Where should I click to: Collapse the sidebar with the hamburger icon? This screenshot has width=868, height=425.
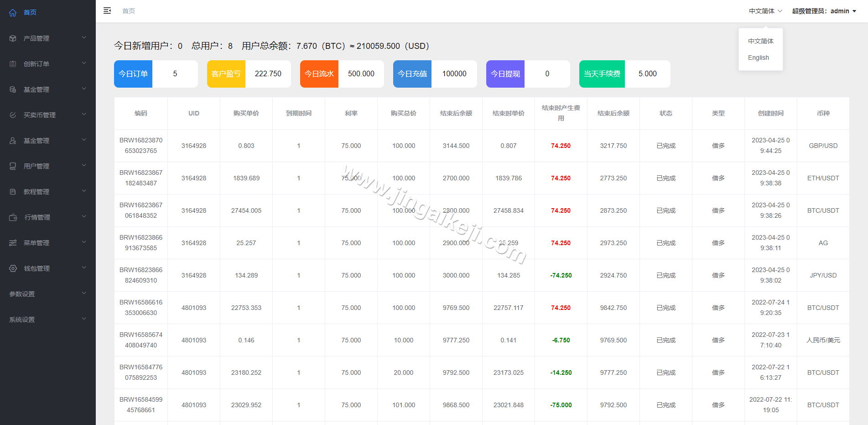tap(107, 10)
